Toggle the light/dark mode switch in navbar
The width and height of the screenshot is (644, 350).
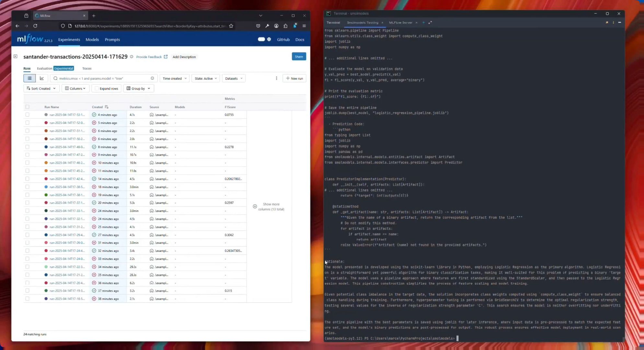point(261,39)
